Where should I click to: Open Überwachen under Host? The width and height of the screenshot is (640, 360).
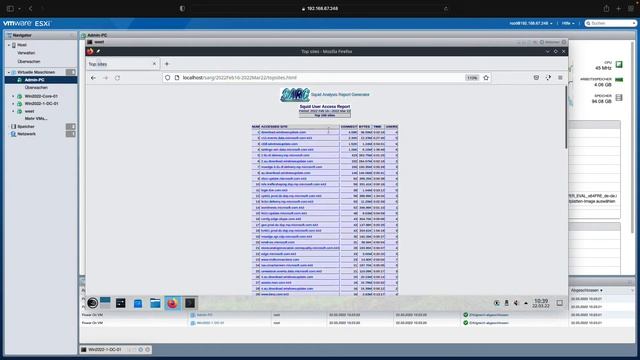(x=29, y=61)
